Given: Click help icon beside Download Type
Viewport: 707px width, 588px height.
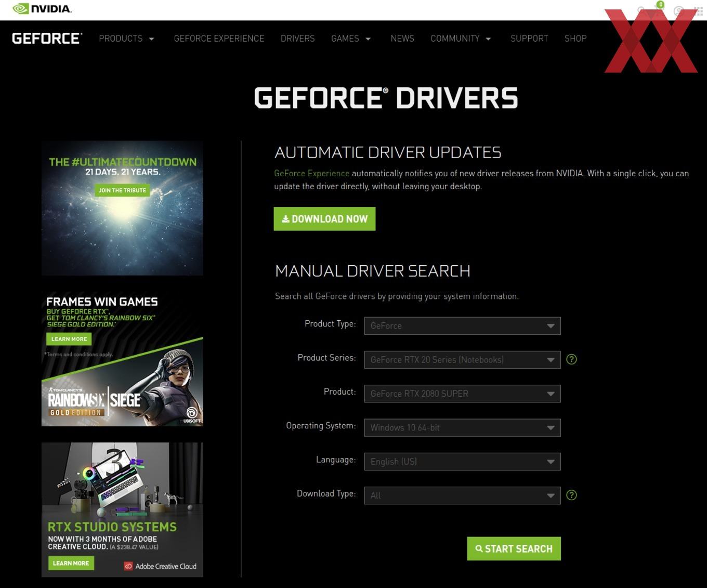Looking at the screenshot, I should pyautogui.click(x=571, y=495).
